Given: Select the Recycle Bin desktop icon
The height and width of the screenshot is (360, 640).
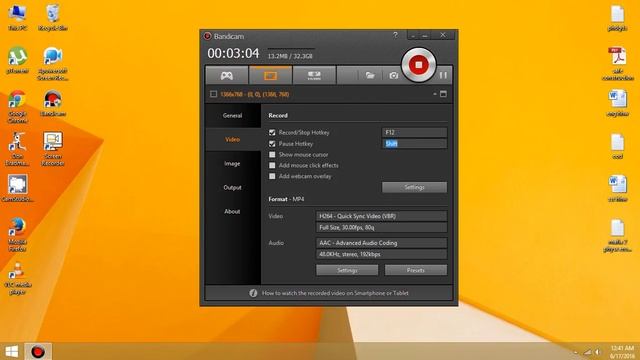Looking at the screenshot, I should [x=53, y=18].
